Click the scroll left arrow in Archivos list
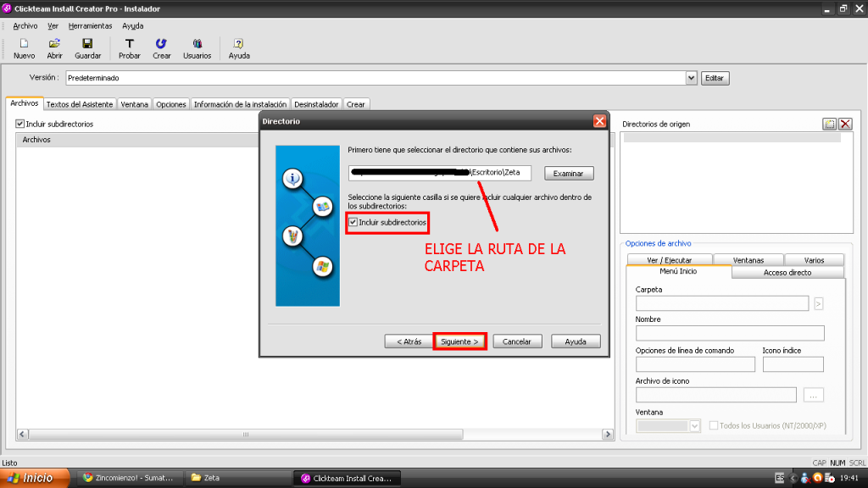 22,435
